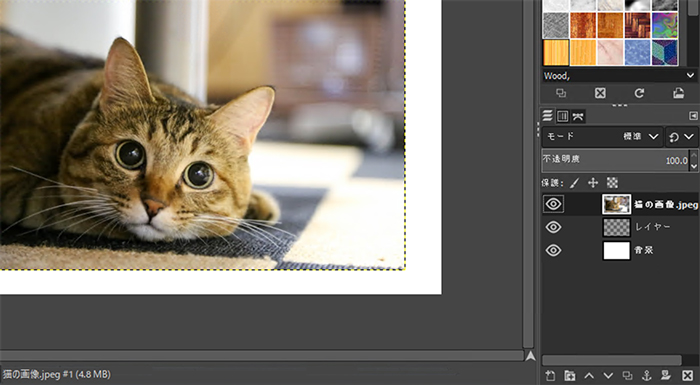Screen dimensions: 700x385
Task: Hide the 猫の画像.jpeg layer
Action: 554,204
